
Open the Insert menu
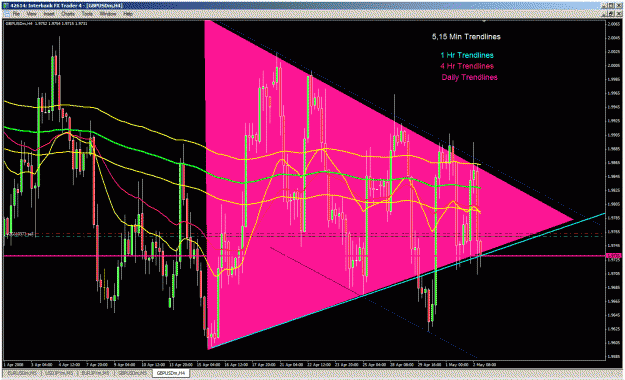(x=49, y=14)
